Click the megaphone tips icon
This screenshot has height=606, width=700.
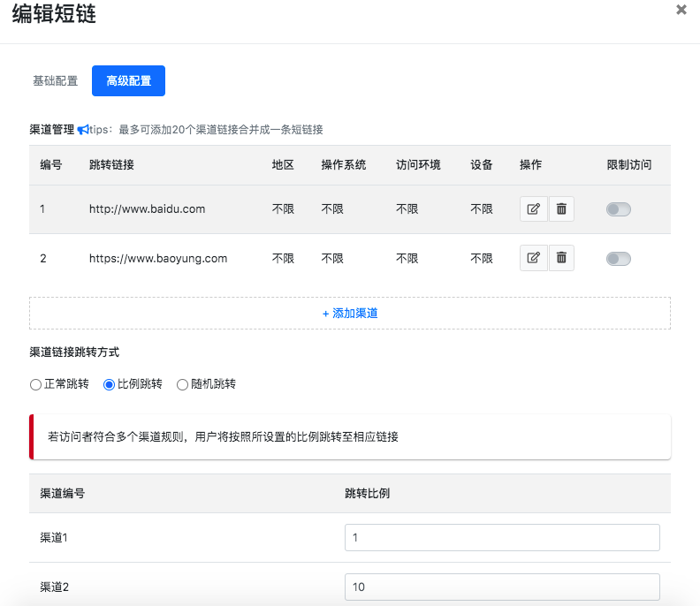pyautogui.click(x=82, y=130)
